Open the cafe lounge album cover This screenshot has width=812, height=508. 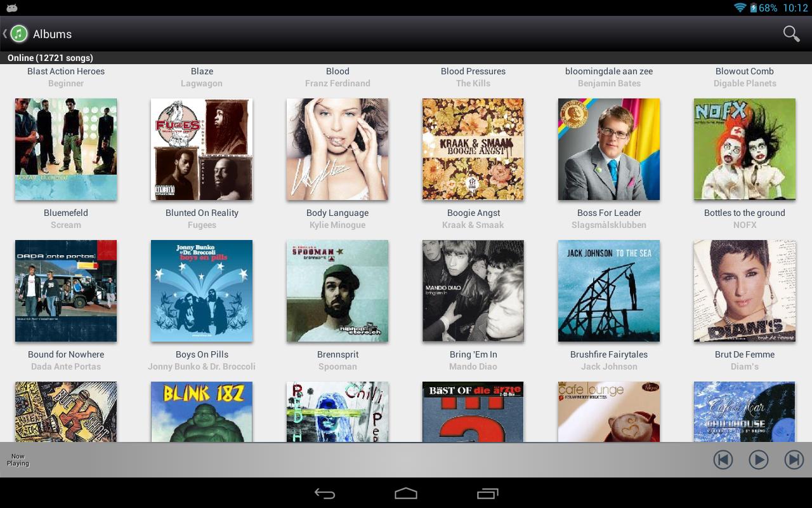609,411
